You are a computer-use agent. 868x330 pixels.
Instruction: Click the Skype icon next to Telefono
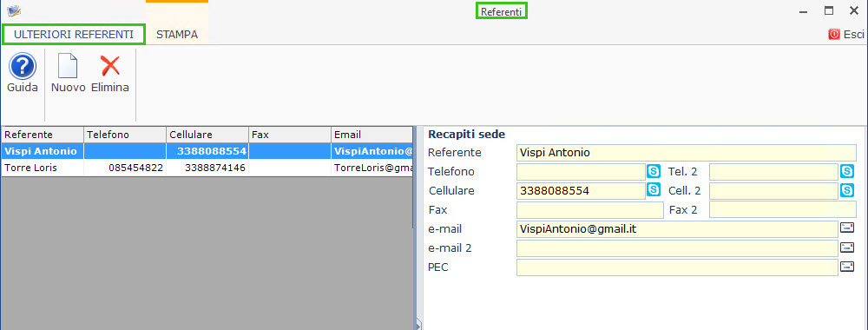pos(654,172)
